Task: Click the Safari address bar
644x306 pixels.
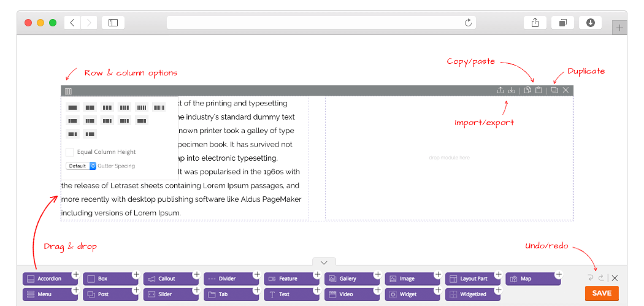Action: pyautogui.click(x=321, y=23)
